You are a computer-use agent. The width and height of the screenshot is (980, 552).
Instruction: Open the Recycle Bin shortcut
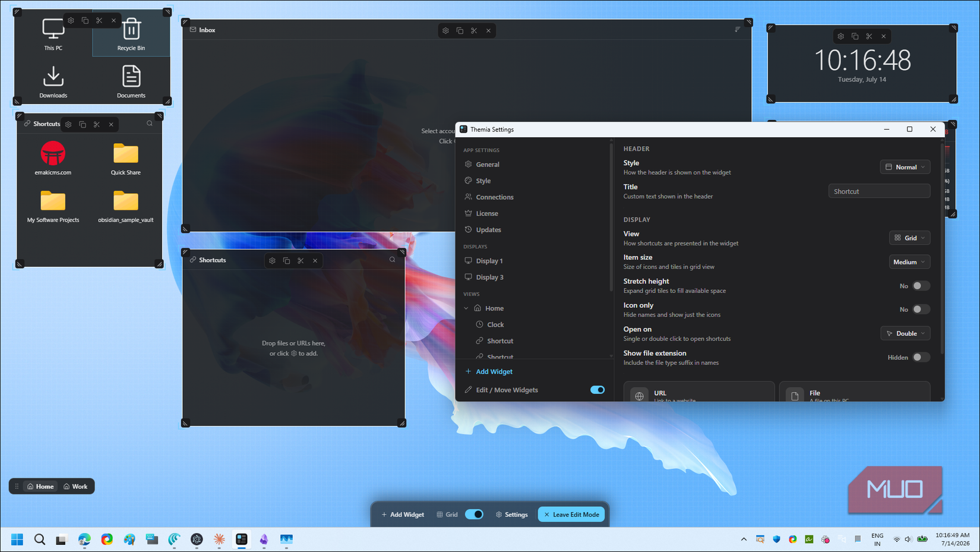pyautogui.click(x=131, y=34)
